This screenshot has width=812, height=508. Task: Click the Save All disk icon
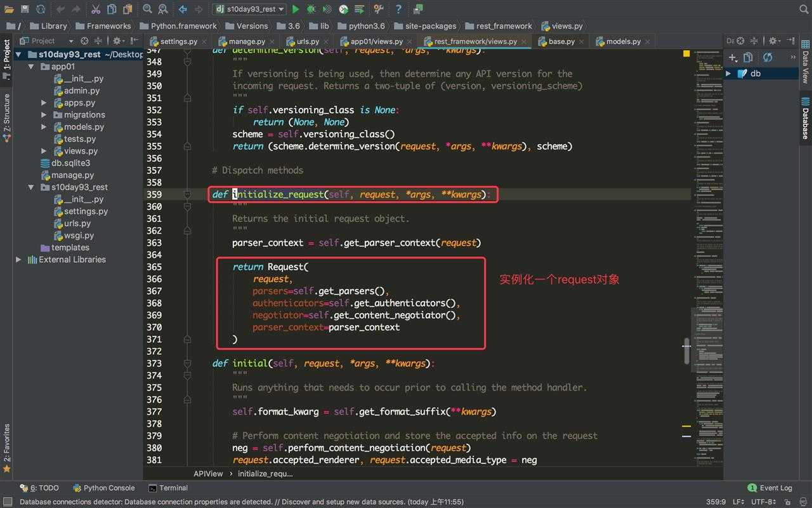click(25, 9)
